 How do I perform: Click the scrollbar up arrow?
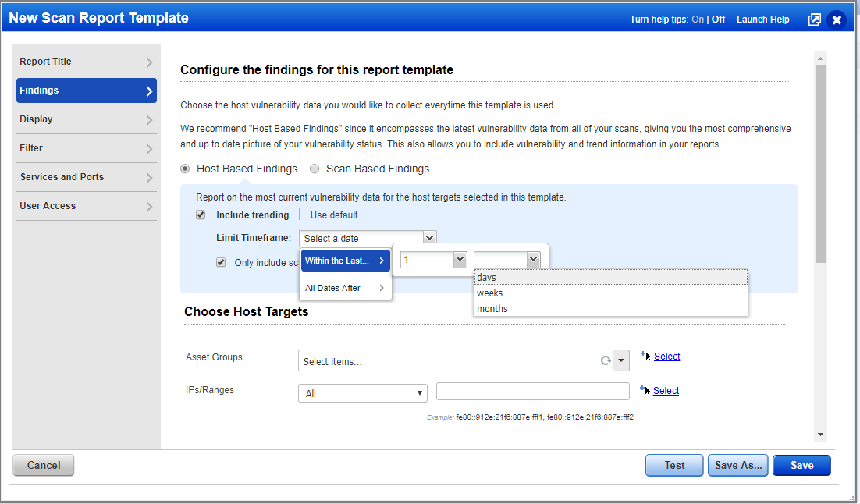click(x=820, y=59)
